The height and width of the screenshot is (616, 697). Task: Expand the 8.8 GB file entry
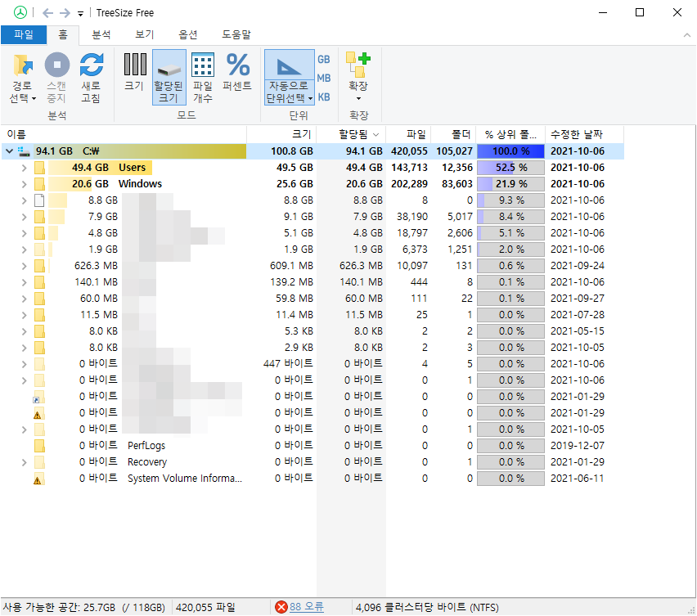24,201
